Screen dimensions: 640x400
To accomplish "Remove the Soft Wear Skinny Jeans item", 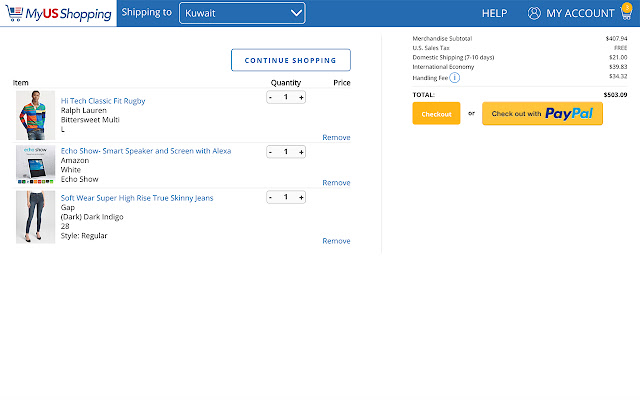I will pyautogui.click(x=336, y=241).
